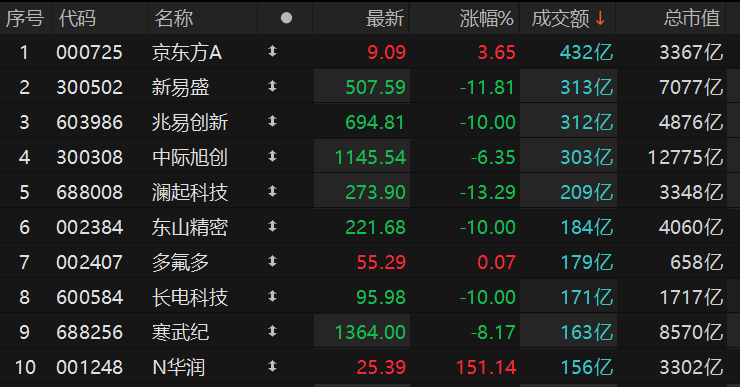Image resolution: width=740 pixels, height=387 pixels.
Task: Click stock code 688256
Action: pos(89,332)
